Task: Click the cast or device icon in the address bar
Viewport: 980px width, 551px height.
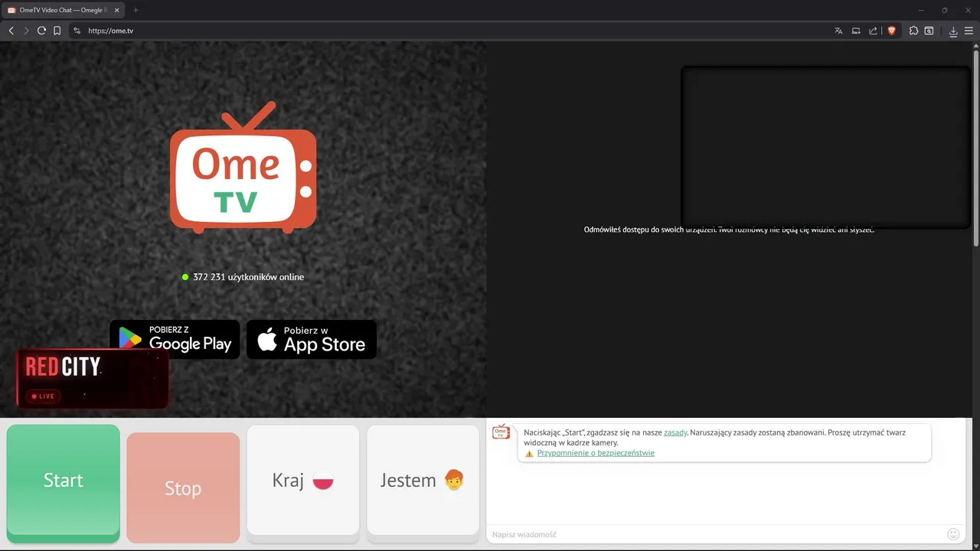Action: (x=856, y=31)
